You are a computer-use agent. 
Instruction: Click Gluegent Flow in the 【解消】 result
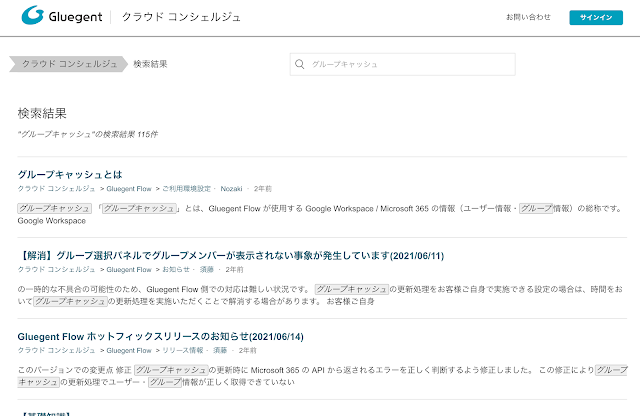(x=129, y=269)
